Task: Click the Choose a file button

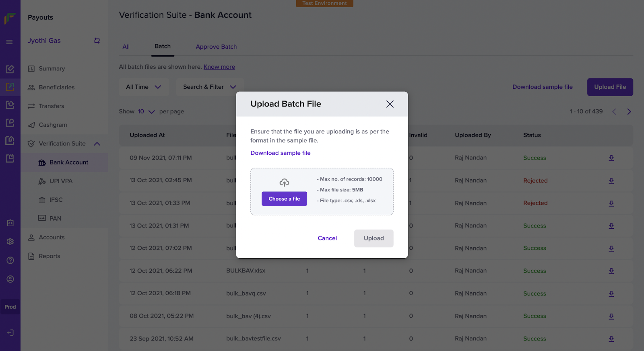Action: [x=284, y=199]
